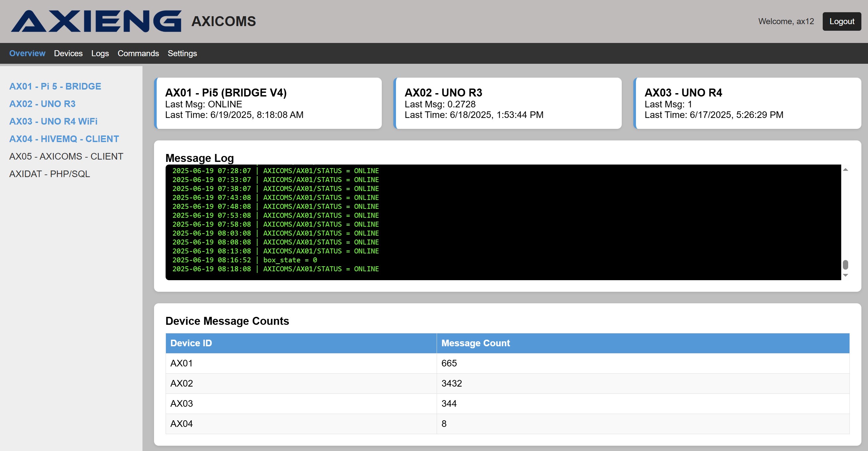
Task: Open the Logs section
Action: tap(100, 53)
